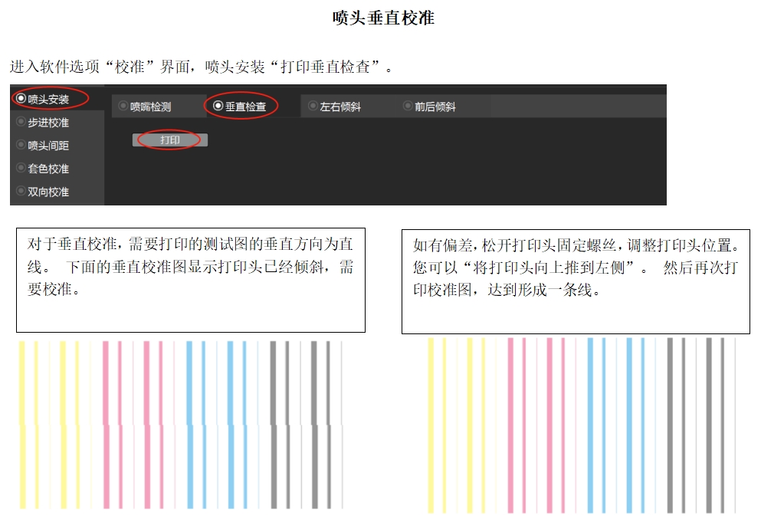761x532 pixels.
Task: Select the 套色校准 option in sidebar
Action: pos(44,169)
